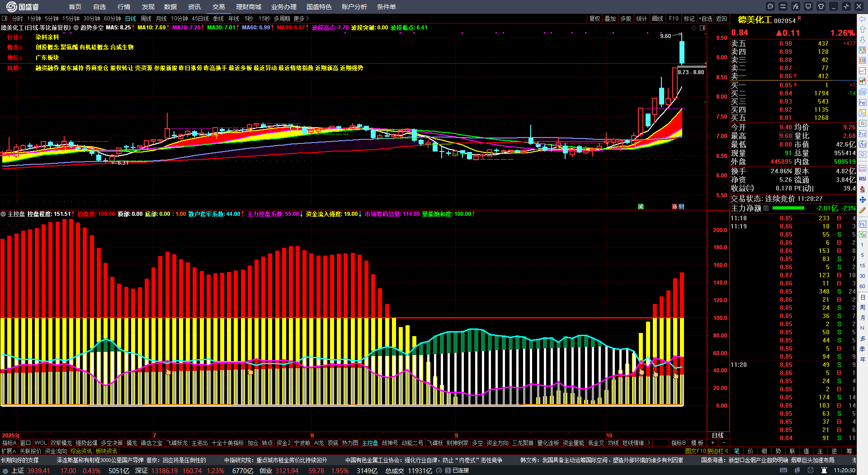Click the keyboard icon in status bar
The image size is (868, 475).
tap(783, 470)
